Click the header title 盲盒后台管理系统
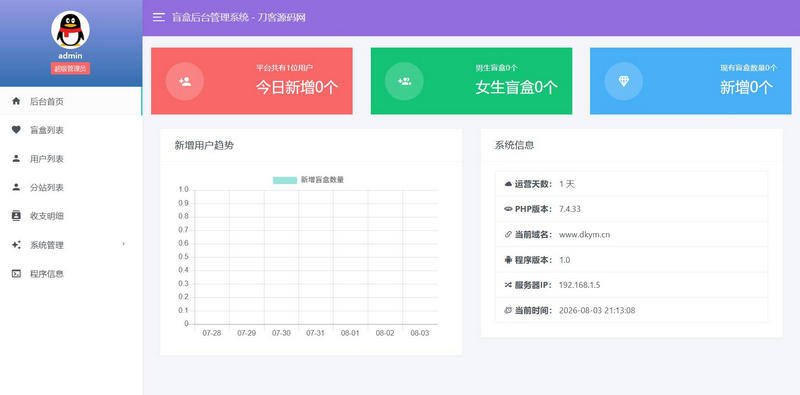This screenshot has height=395, width=800. tap(209, 17)
